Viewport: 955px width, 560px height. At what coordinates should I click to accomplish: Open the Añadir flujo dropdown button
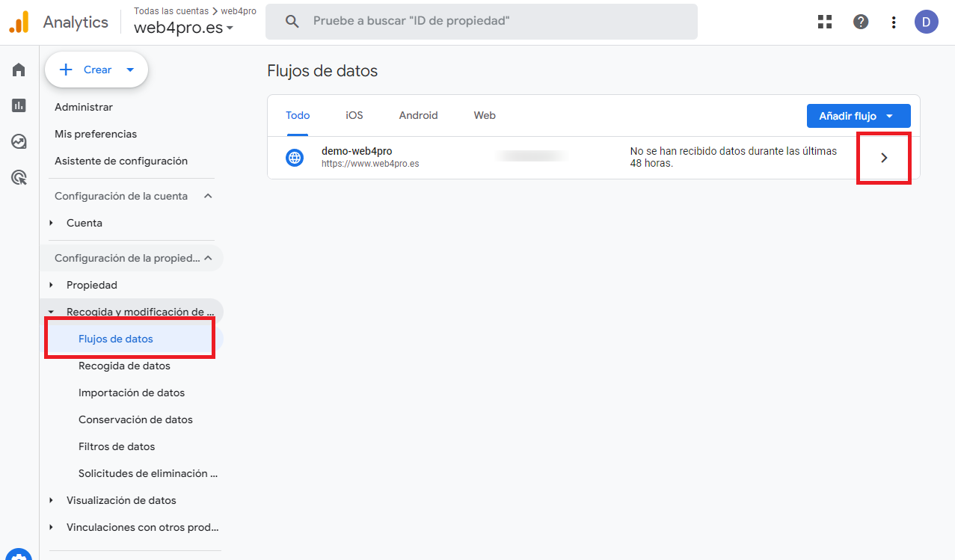pyautogui.click(x=858, y=116)
